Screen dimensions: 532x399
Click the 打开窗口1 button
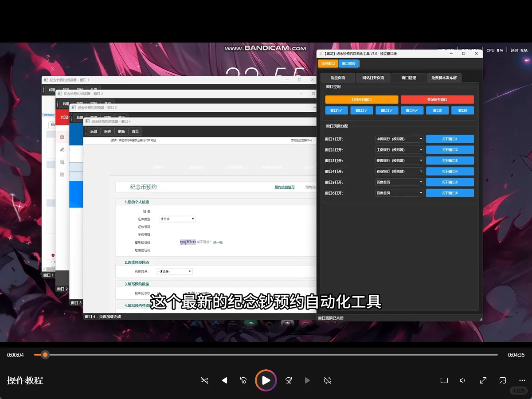[x=450, y=139]
